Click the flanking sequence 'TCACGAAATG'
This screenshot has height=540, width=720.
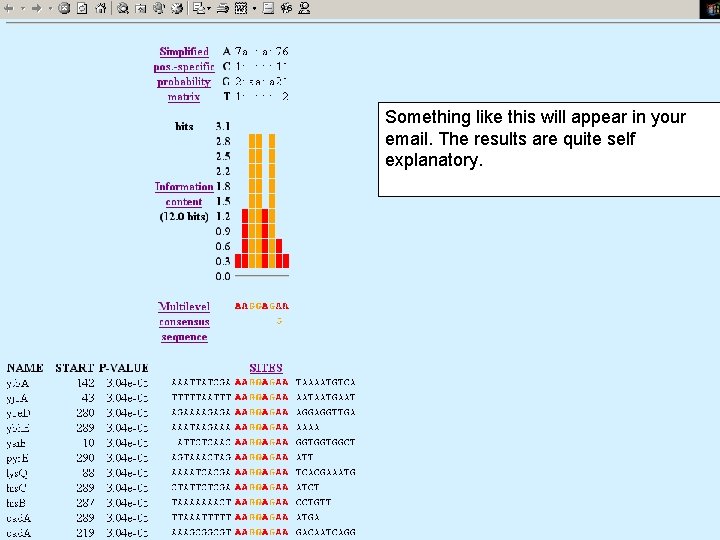326,472
